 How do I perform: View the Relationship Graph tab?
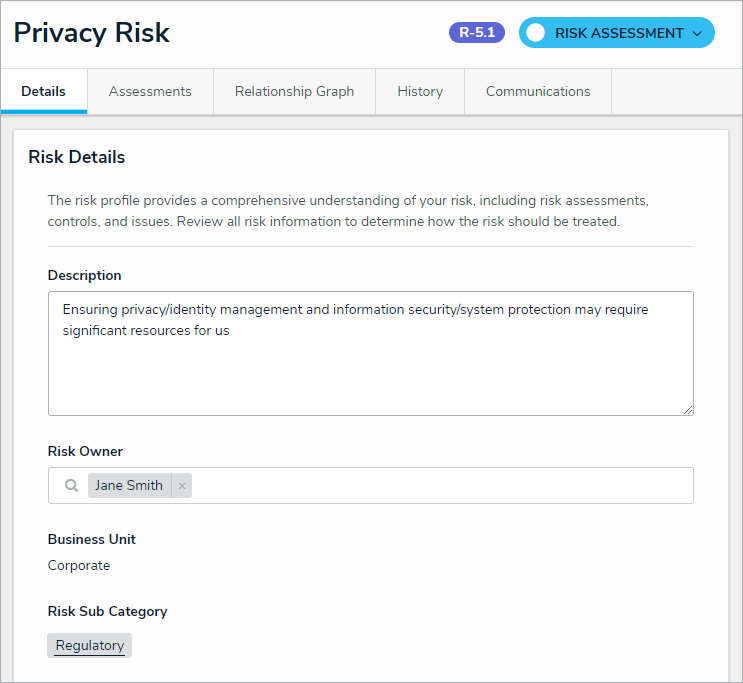294,91
